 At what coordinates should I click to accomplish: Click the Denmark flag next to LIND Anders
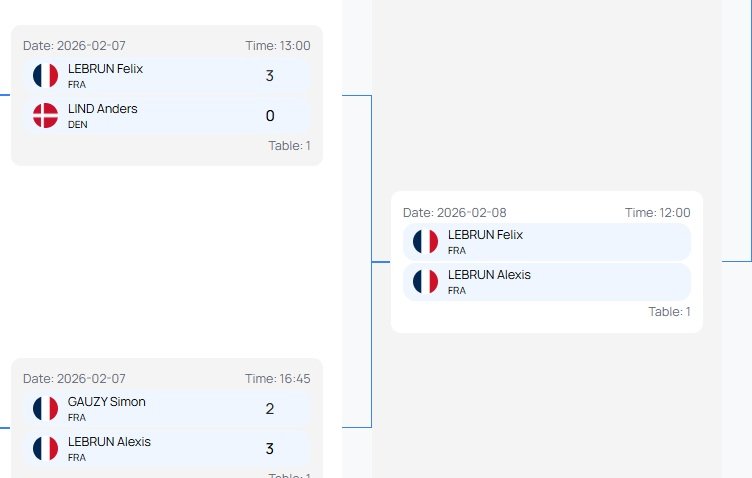[x=45, y=116]
